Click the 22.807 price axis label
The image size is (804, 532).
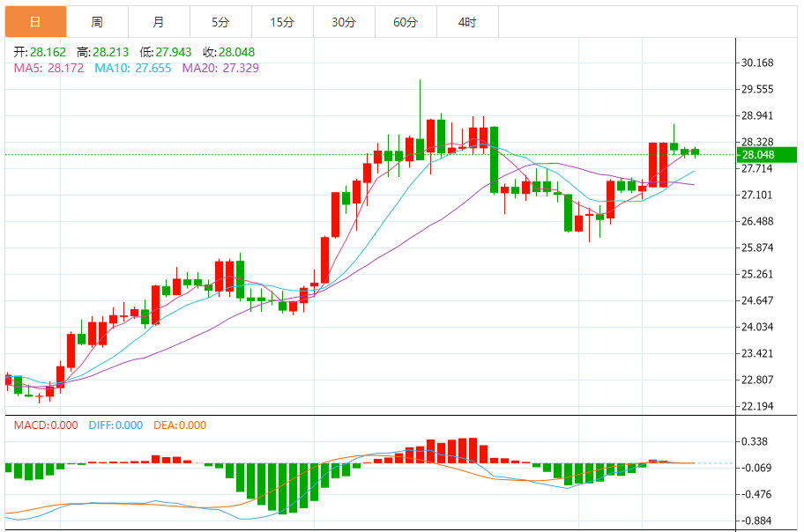tap(757, 380)
